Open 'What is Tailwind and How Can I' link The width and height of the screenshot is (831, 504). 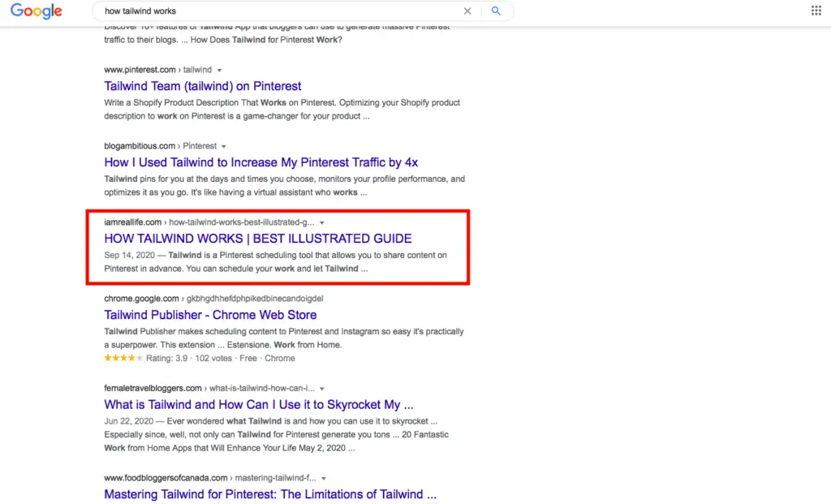point(259,404)
